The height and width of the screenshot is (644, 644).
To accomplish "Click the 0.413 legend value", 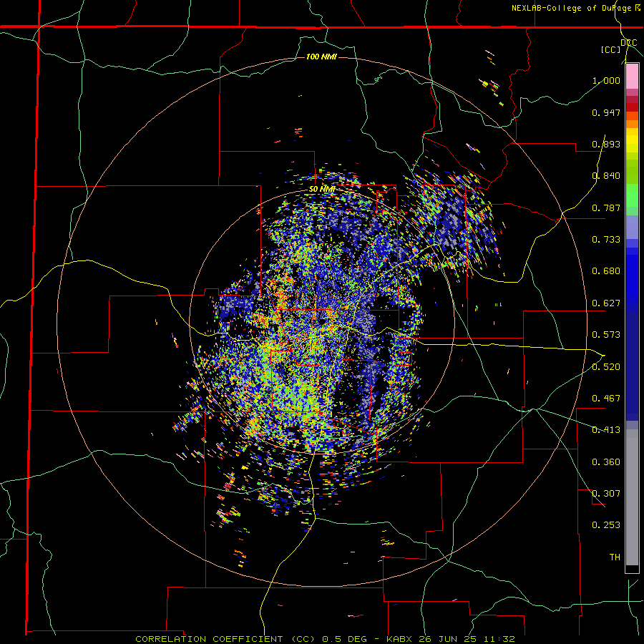I will (606, 430).
